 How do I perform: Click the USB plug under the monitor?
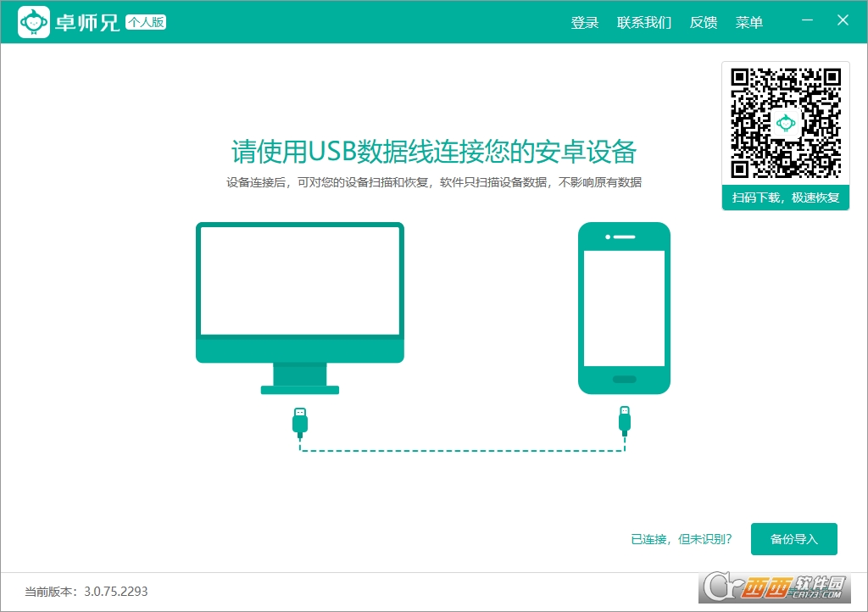pos(300,423)
